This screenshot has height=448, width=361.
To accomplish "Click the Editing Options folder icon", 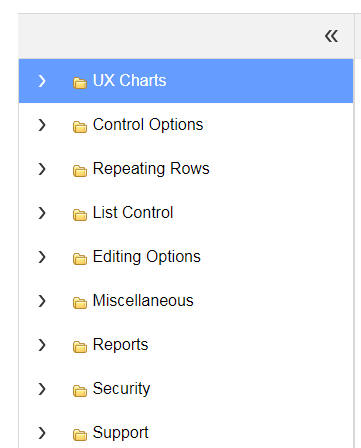I will click(x=80, y=259).
